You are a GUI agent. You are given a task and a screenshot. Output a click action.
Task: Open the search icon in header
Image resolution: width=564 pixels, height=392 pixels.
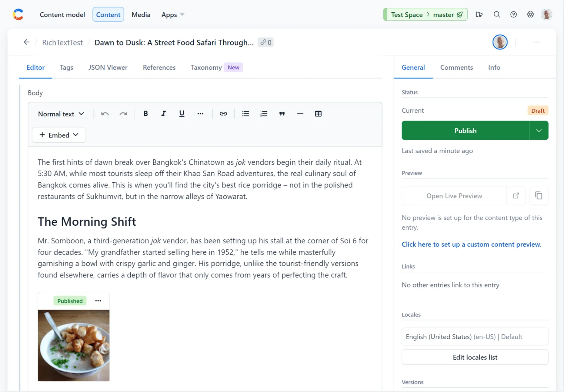pos(497,15)
